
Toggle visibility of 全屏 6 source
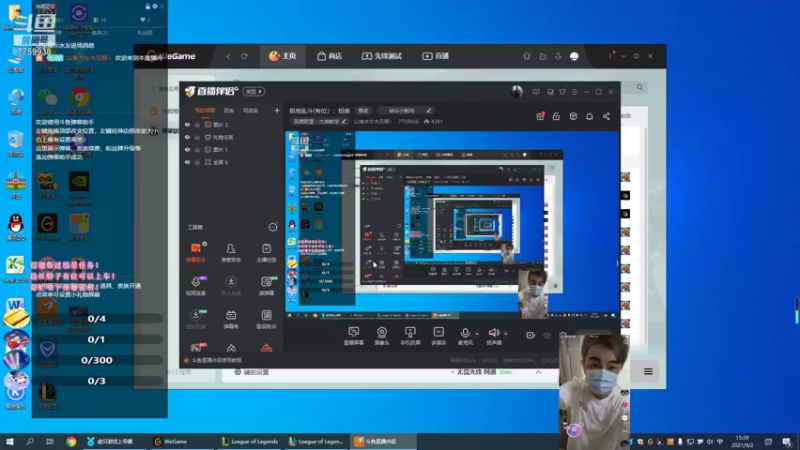(x=187, y=162)
